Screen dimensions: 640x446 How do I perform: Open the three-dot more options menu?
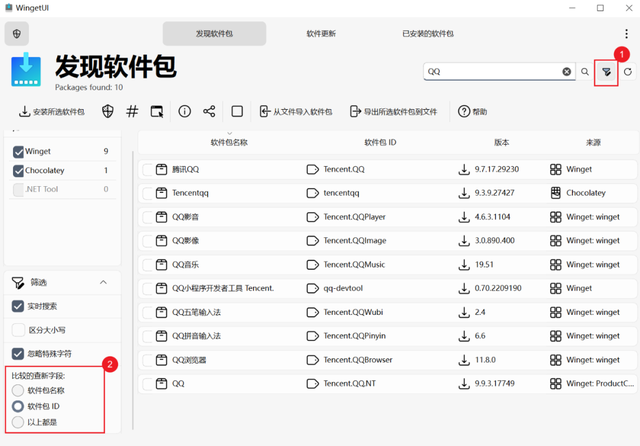point(626,33)
